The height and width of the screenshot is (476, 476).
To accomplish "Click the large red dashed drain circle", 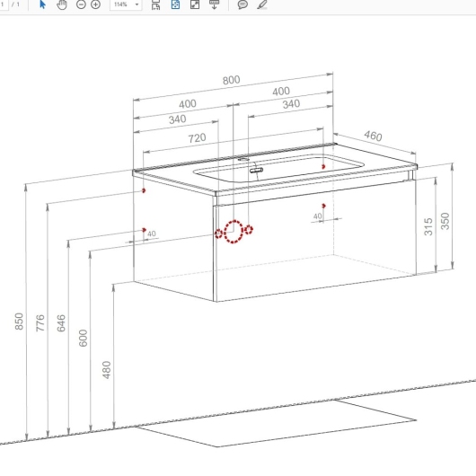I will (234, 232).
